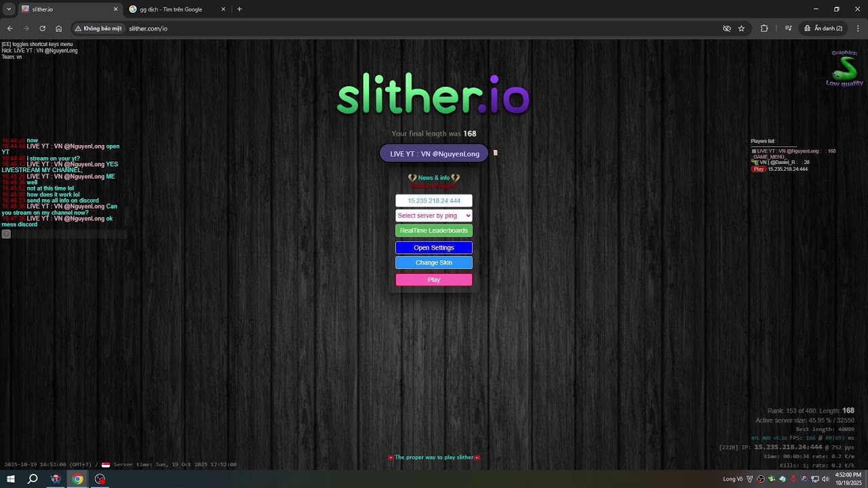Click the Open Settings button
The width and height of the screenshot is (868, 488).
434,248
